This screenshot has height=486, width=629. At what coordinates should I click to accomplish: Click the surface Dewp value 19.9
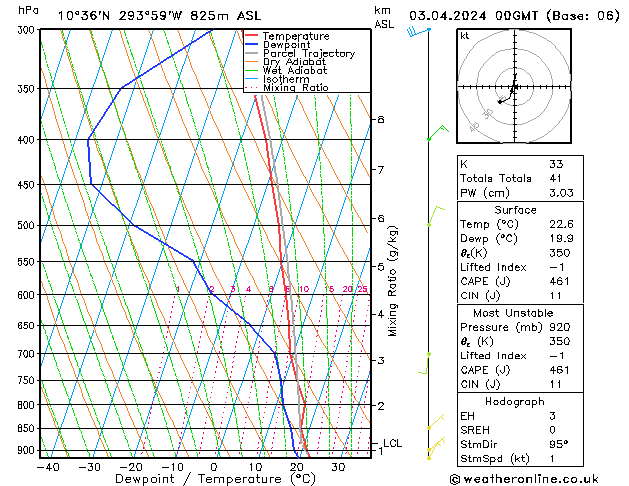[x=561, y=238]
